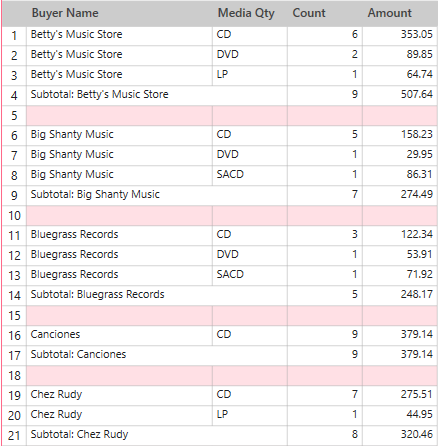Click the Bluegrass Records DVD cell
Image resolution: width=438 pixels, height=446 pixels.
point(250,256)
